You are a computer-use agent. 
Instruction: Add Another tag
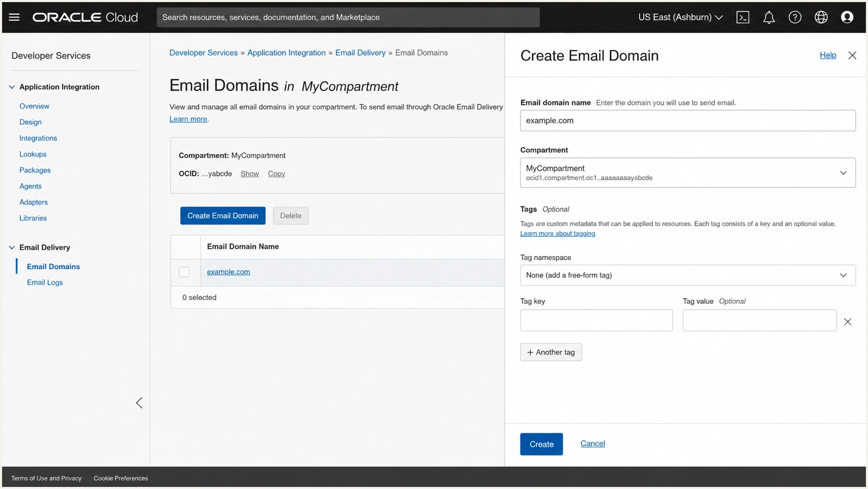pos(551,352)
